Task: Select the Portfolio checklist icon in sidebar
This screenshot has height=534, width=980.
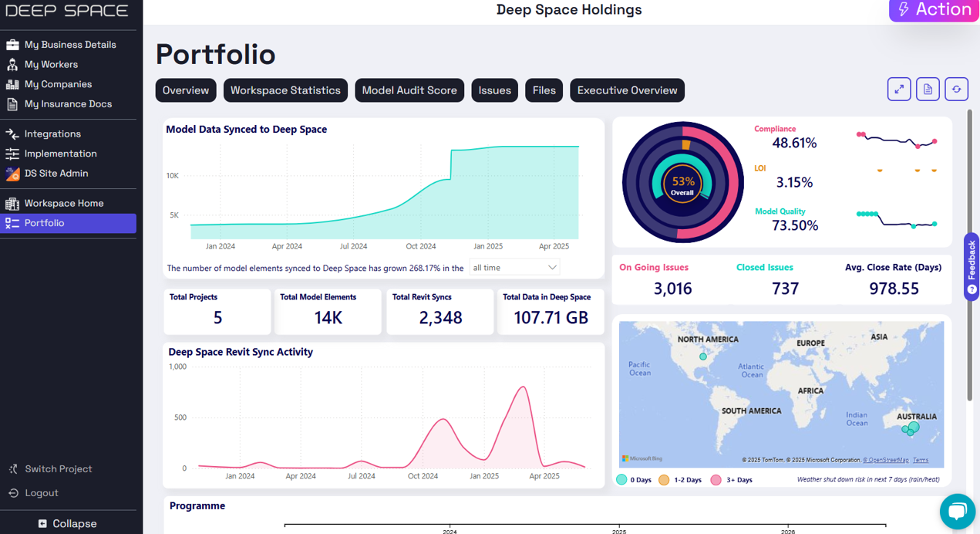Action: pyautogui.click(x=12, y=223)
